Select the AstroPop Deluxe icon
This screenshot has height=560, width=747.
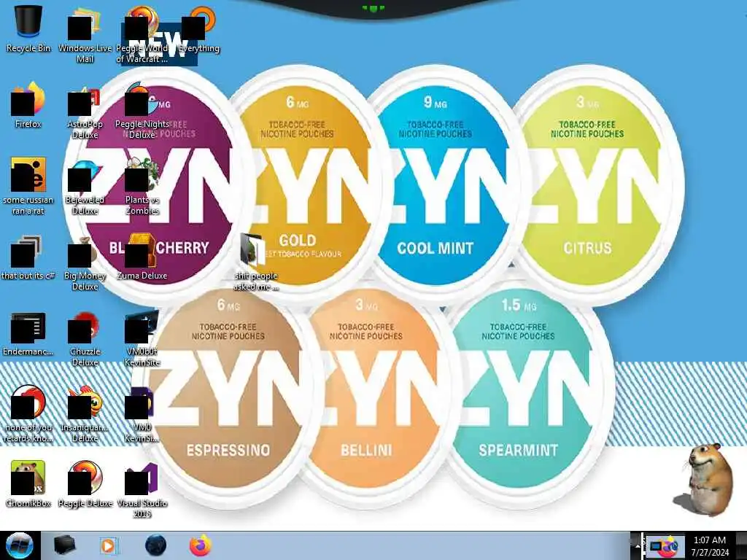click(85, 111)
